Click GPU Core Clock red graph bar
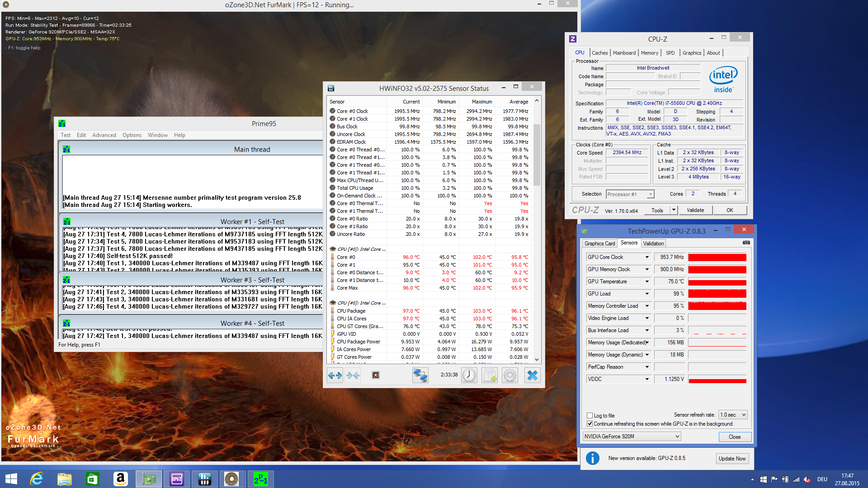Image resolution: width=868 pixels, height=488 pixels. tap(717, 257)
